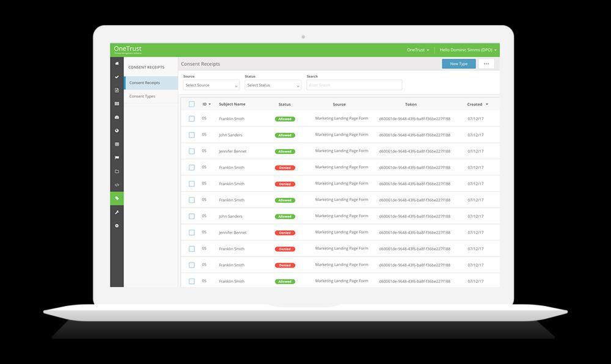Viewport: 611px width, 364px height.
Task: Open the document icon in the sidebar
Action: coord(117,90)
